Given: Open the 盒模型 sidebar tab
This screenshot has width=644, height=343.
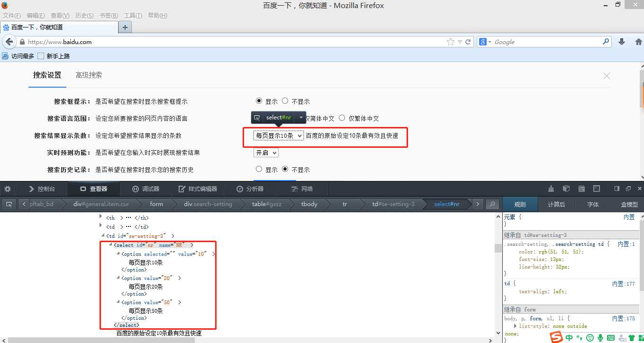Looking at the screenshot, I should coord(629,204).
